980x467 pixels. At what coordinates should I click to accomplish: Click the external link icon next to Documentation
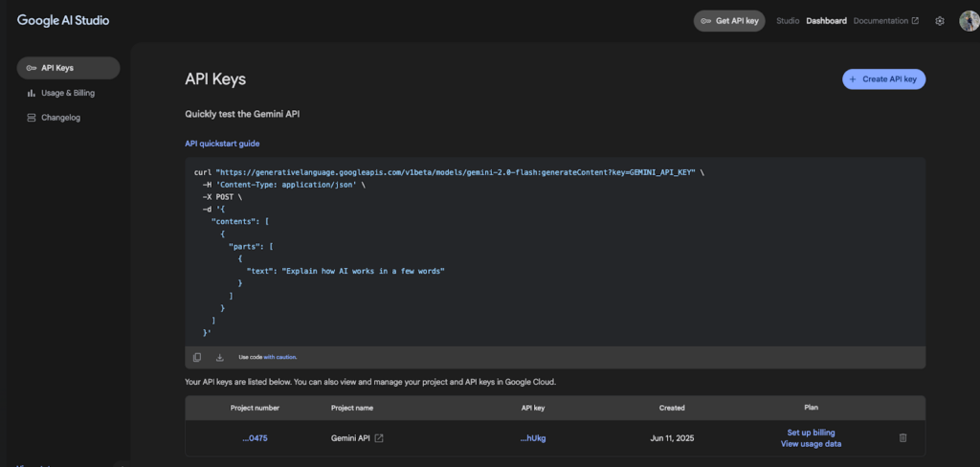915,21
